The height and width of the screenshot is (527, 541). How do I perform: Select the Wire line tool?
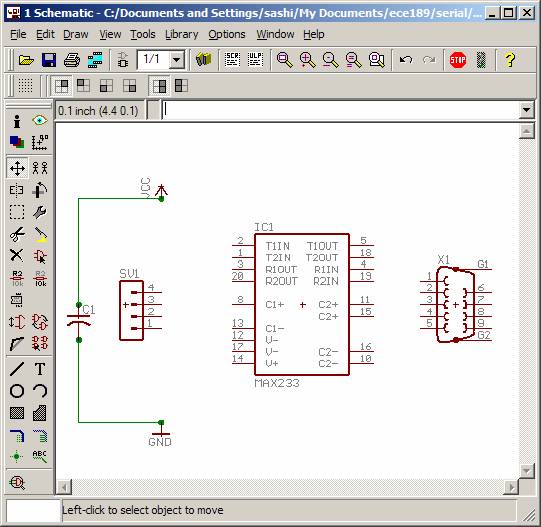(17, 369)
